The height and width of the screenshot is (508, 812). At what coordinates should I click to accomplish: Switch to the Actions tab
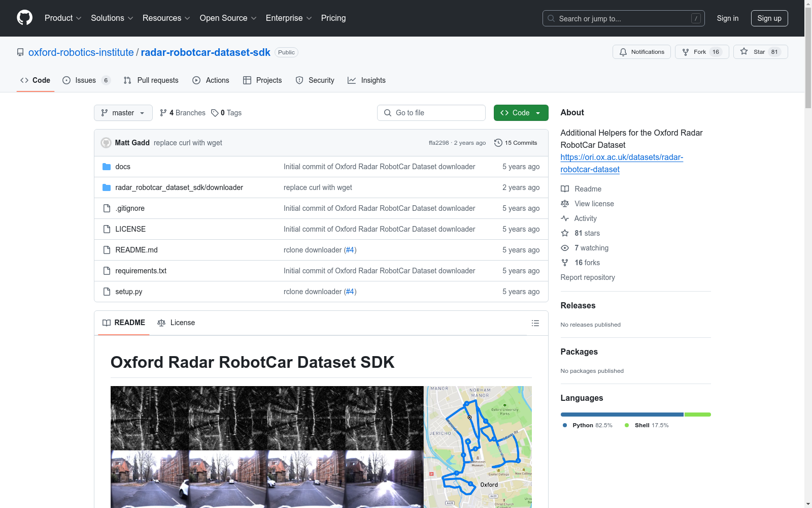click(x=211, y=80)
